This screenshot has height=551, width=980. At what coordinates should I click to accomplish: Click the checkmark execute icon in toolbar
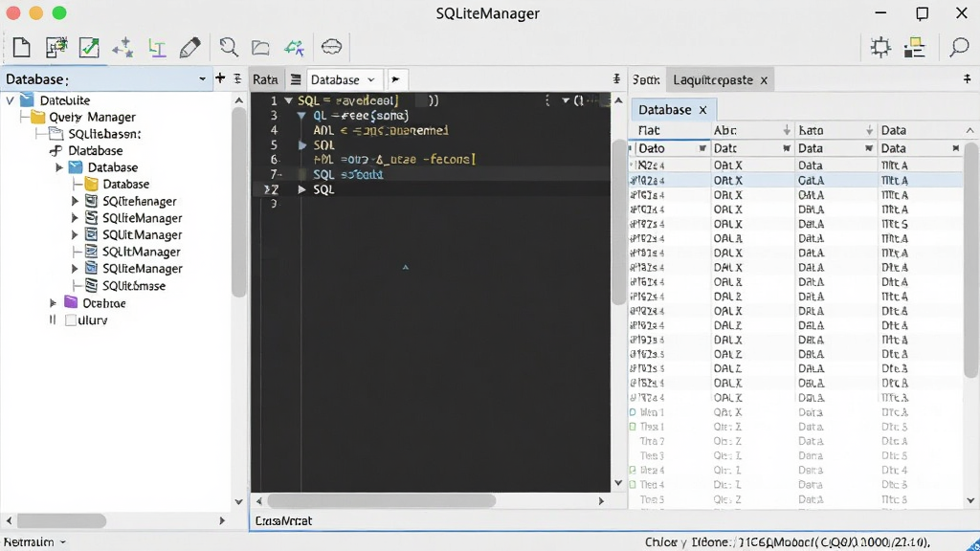(x=89, y=48)
